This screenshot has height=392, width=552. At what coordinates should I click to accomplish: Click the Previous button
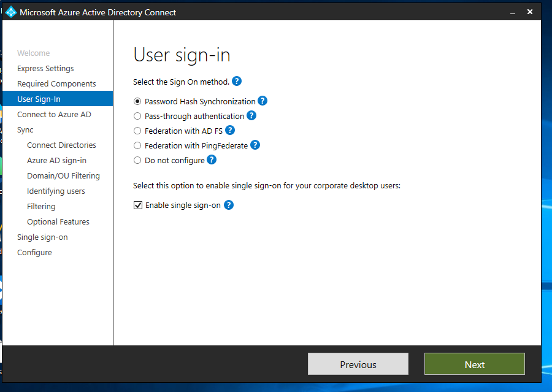coord(358,364)
